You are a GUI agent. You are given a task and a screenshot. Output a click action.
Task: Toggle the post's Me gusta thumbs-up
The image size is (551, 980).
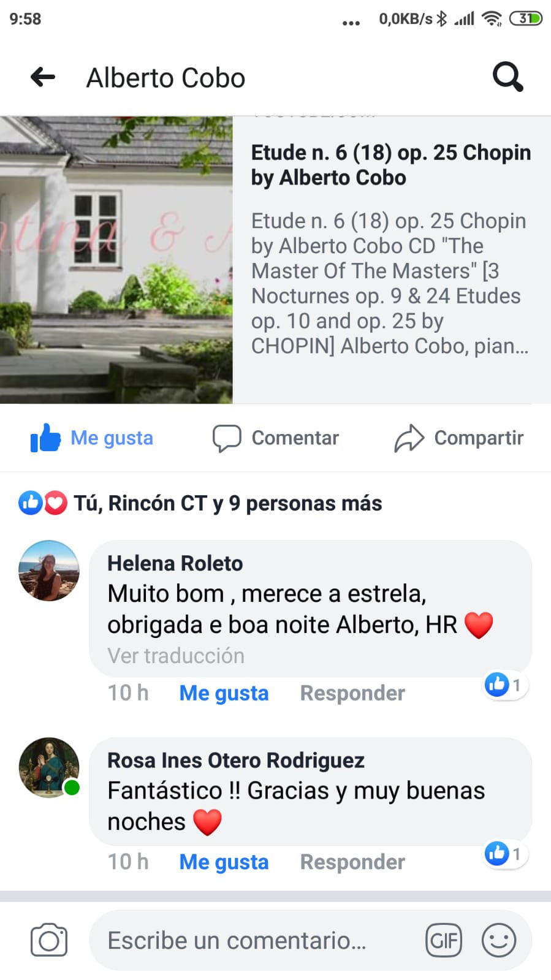92,438
